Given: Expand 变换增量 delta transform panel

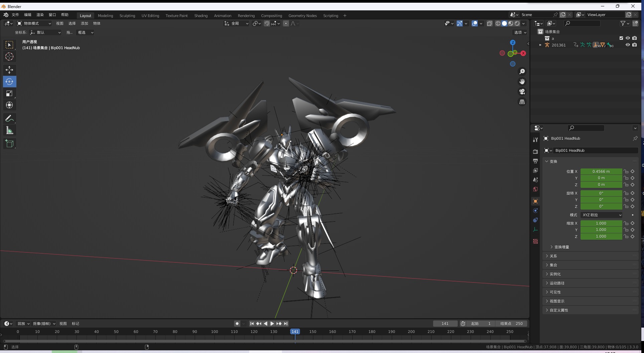Looking at the screenshot, I should click(561, 247).
